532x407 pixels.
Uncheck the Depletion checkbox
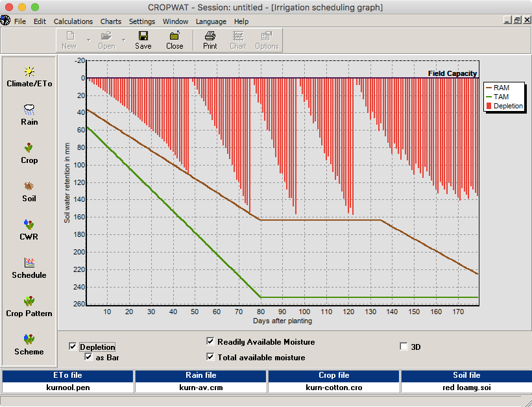(x=73, y=347)
